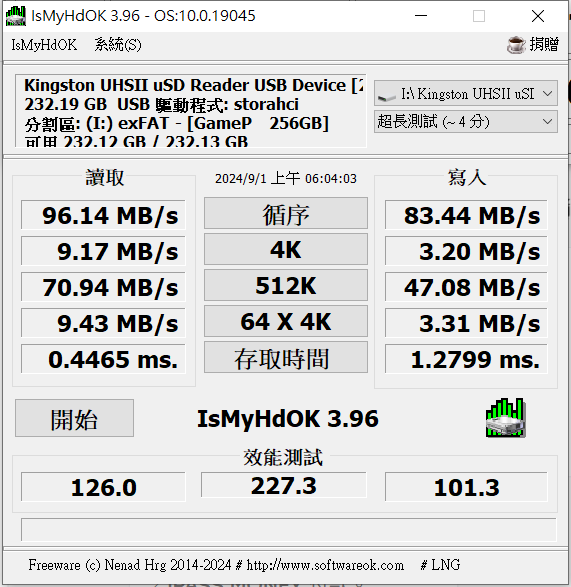571x587 pixels.
Task: Click the 讀取 read group label
Action: tap(104, 177)
